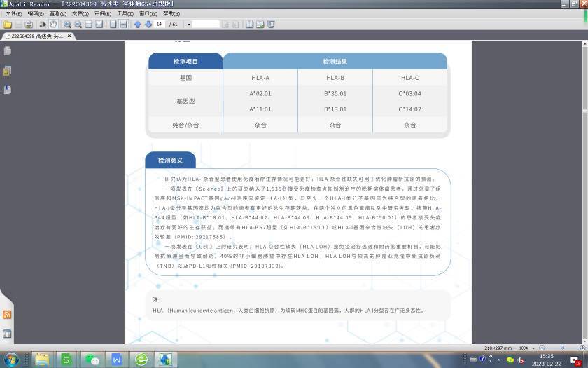Go to next page with down arrow
This screenshot has width=588, height=368.
tap(148, 25)
